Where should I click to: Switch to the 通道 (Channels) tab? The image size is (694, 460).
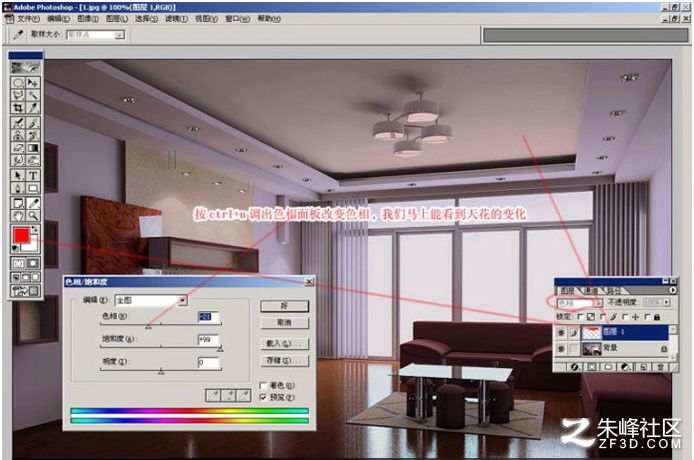coord(591,290)
